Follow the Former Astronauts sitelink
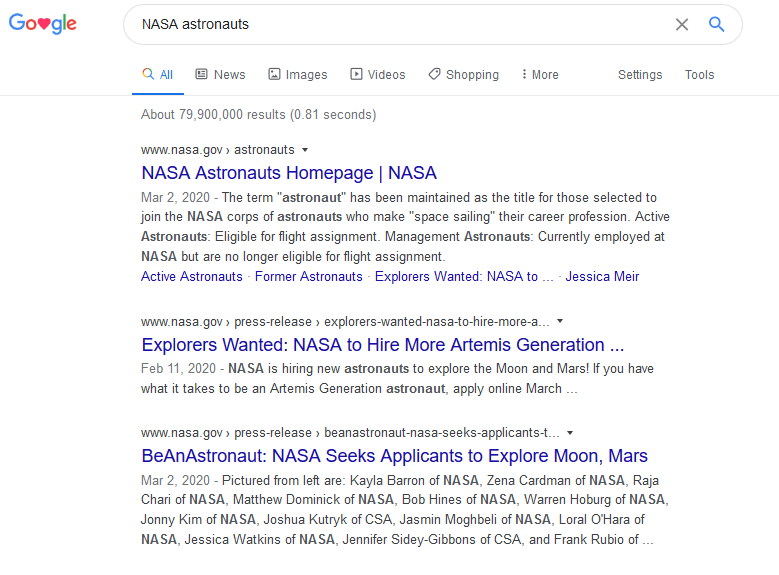This screenshot has height=575, width=779. point(308,277)
